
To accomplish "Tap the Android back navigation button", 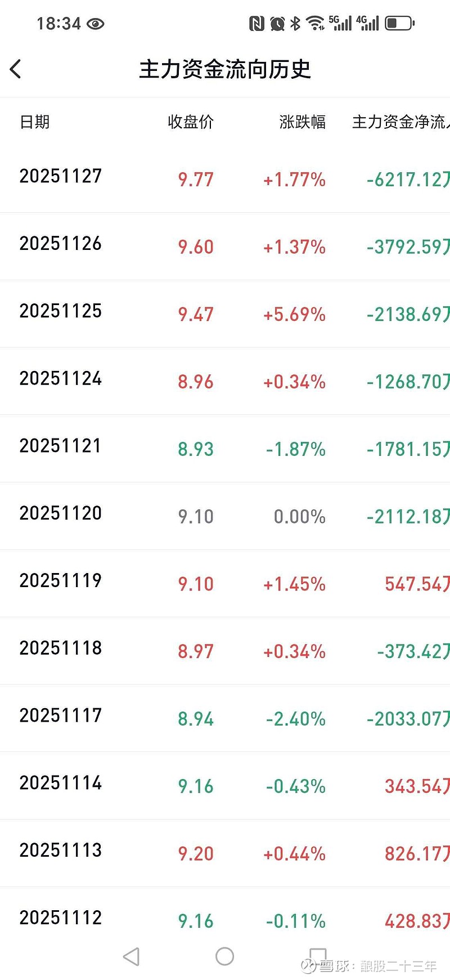I will click(x=132, y=956).
